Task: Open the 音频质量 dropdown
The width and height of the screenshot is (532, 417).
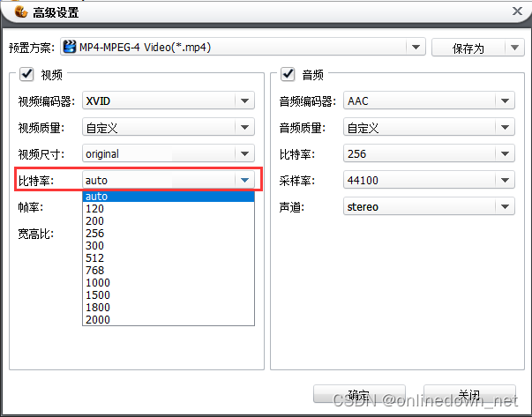Action: [x=429, y=127]
